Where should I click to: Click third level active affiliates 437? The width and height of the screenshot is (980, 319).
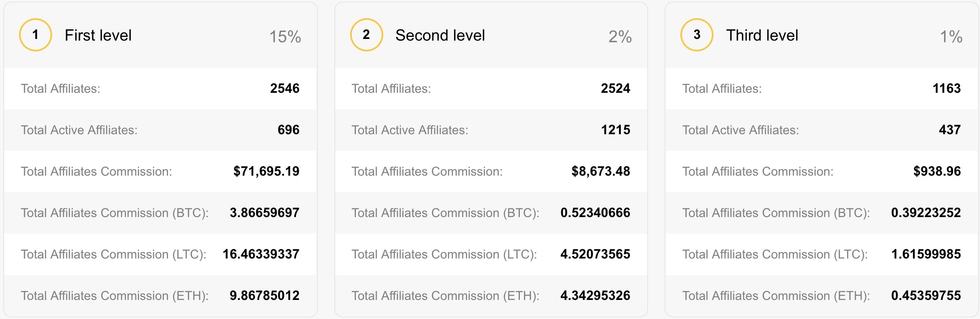pyautogui.click(x=949, y=130)
